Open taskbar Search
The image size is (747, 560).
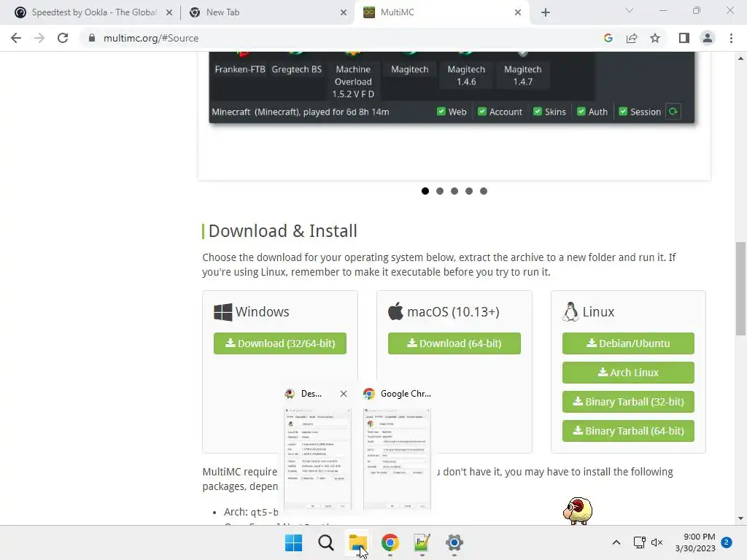click(x=326, y=542)
